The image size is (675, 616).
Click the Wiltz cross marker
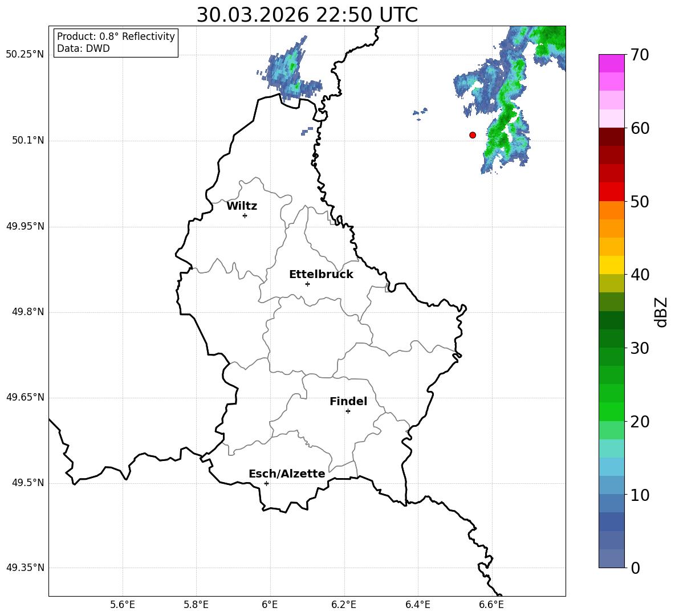tap(245, 215)
